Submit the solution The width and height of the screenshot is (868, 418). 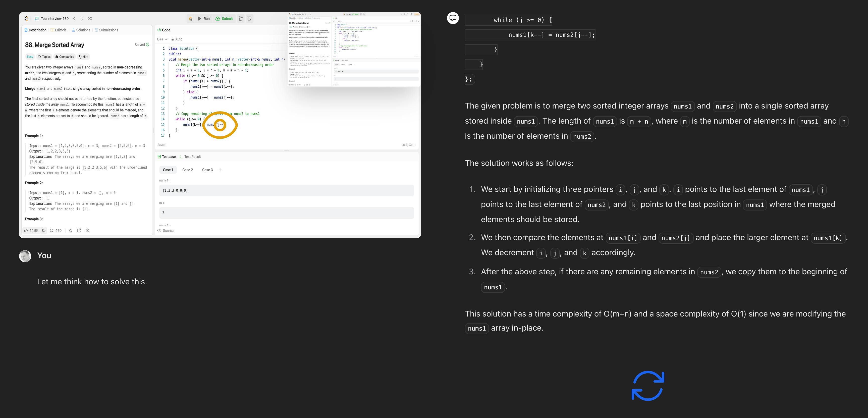pyautogui.click(x=224, y=19)
